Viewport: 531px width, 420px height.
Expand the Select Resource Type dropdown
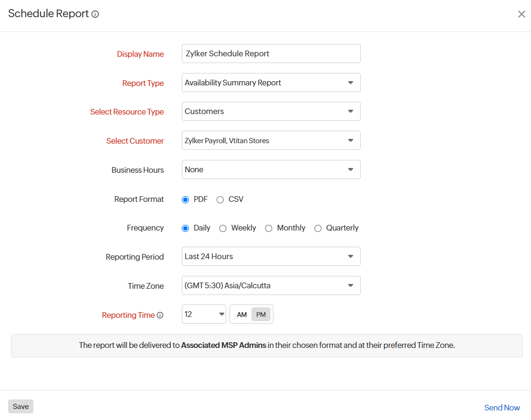click(x=271, y=111)
